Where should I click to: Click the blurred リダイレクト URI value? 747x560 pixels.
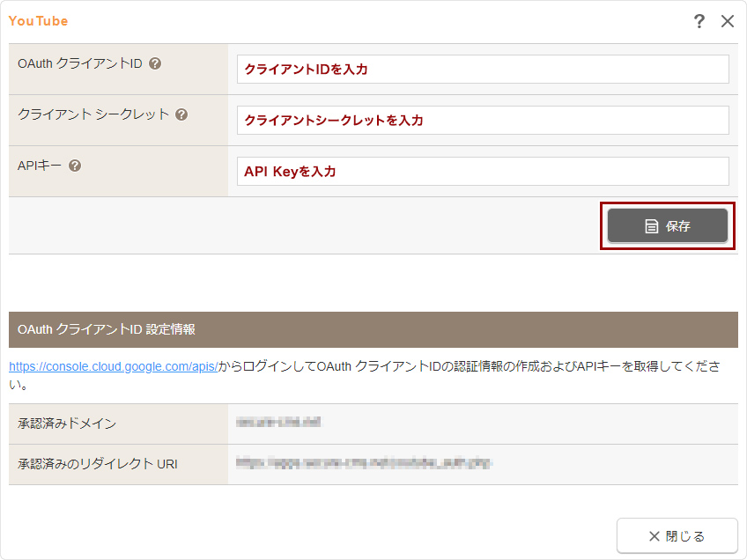[364, 463]
